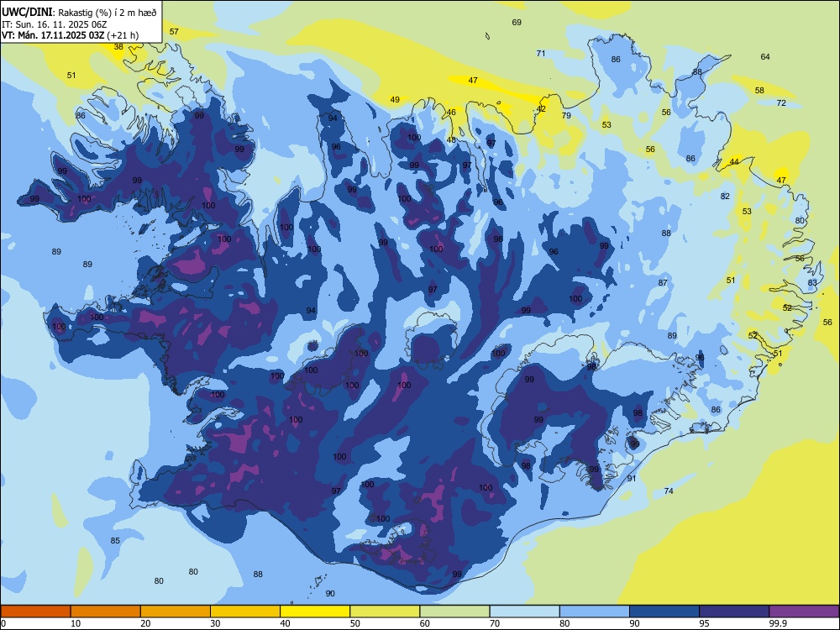Screen dimensions: 840x630
Task: Click the '95' legend scale label
Action: 705,623
